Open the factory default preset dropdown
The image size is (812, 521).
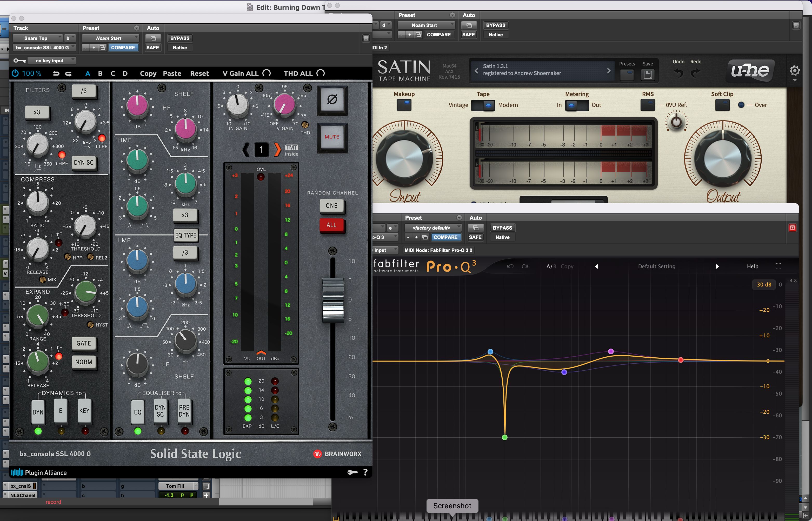433,228
